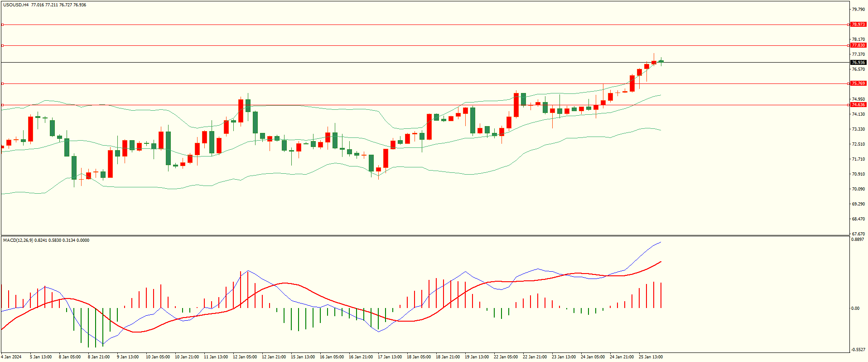Click the 67.670 price scale label
The width and height of the screenshot is (868, 362).
(x=858, y=234)
